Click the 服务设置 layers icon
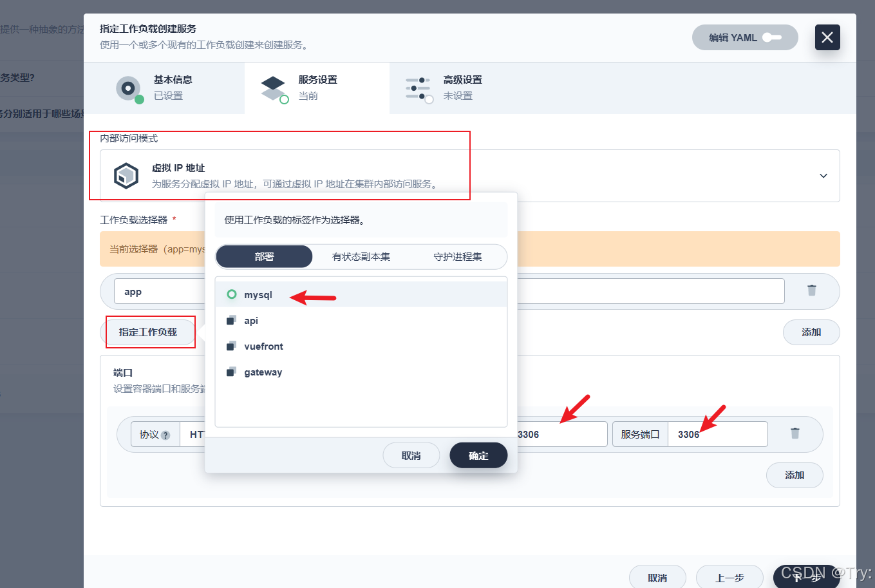This screenshot has width=875, height=588. click(274, 88)
